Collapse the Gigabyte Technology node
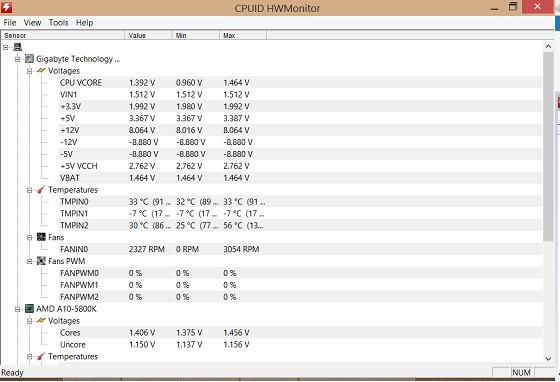This screenshot has width=560, height=382. (18, 59)
